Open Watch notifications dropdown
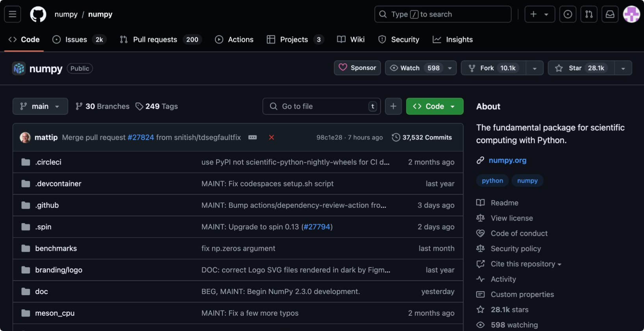Screen dimensions: 644x331 420,68
